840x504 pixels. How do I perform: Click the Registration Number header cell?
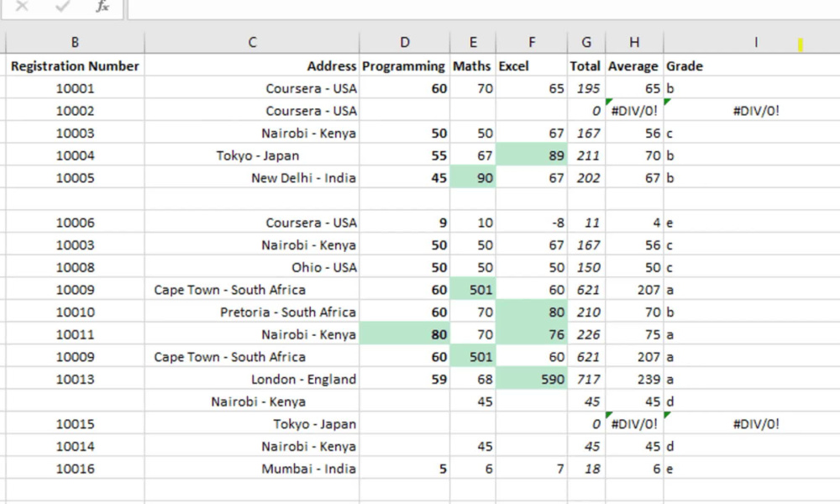(75, 66)
